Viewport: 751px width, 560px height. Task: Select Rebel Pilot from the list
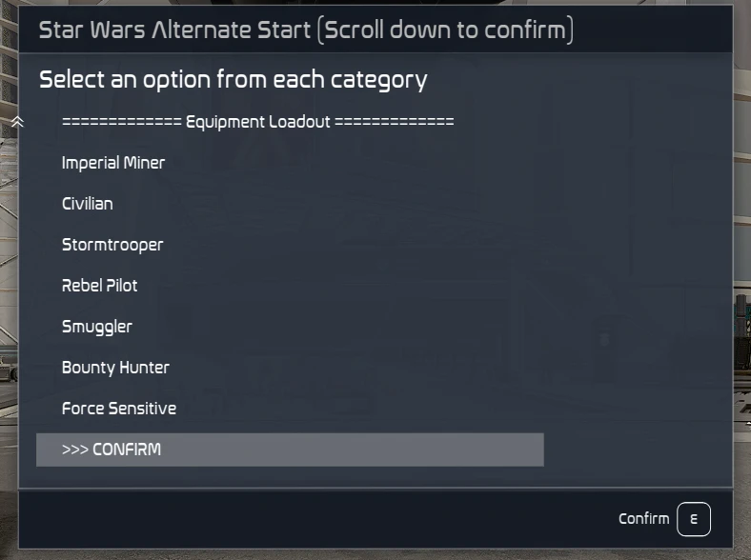(x=100, y=286)
